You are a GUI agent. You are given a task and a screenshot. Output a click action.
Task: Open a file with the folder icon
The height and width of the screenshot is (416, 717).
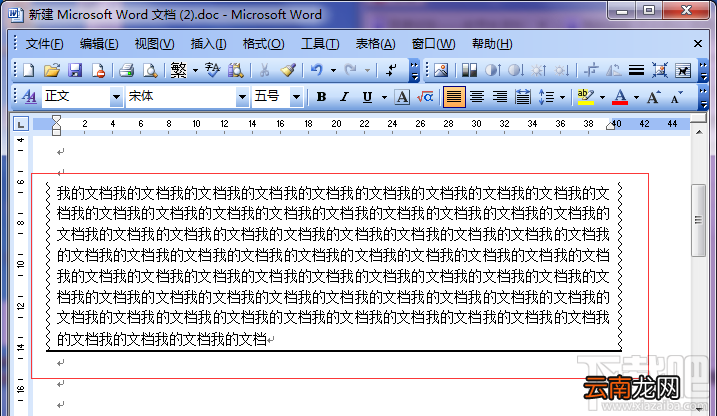(52, 70)
